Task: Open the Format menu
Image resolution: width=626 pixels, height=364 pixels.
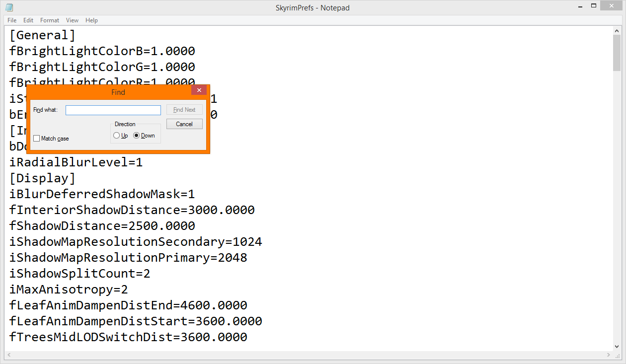Action: tap(50, 20)
